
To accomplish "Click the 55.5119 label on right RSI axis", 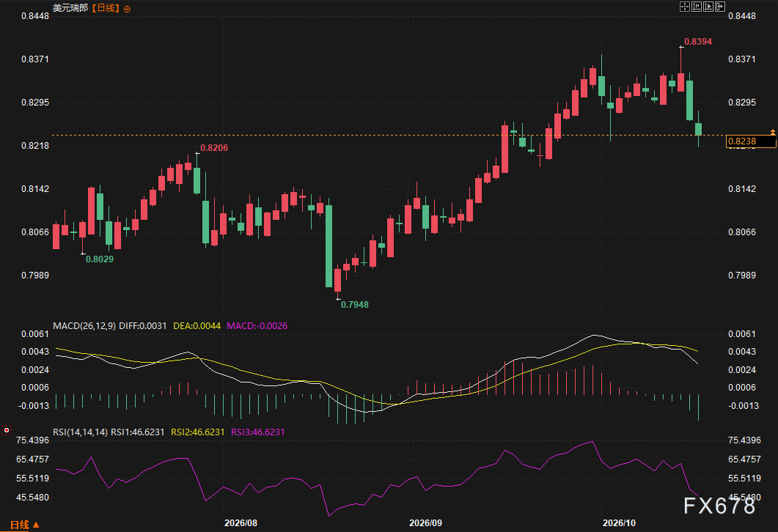I will (x=744, y=478).
